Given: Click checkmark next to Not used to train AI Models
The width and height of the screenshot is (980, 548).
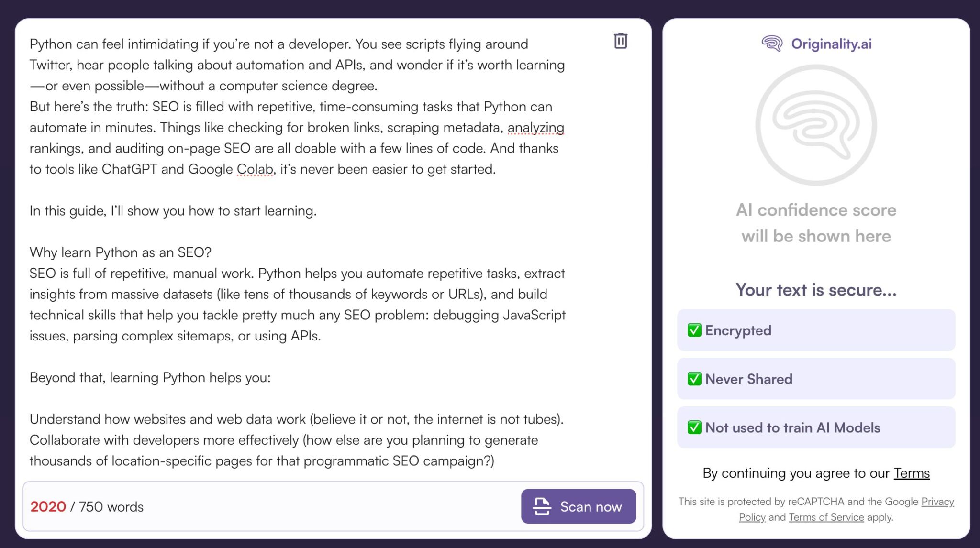Looking at the screenshot, I should (x=694, y=427).
